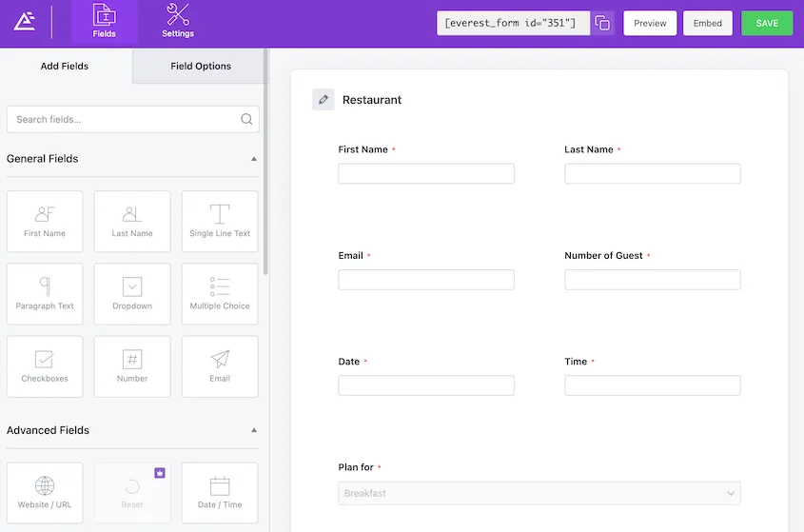Add a Multiple Choice field
The height and width of the screenshot is (532, 804).
tap(220, 294)
